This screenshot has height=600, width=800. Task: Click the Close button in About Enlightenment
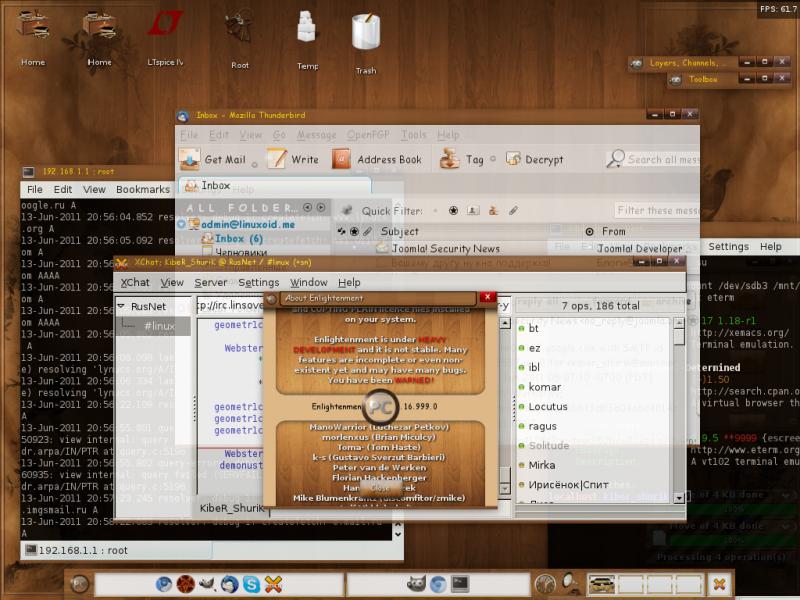pyautogui.click(x=380, y=488)
